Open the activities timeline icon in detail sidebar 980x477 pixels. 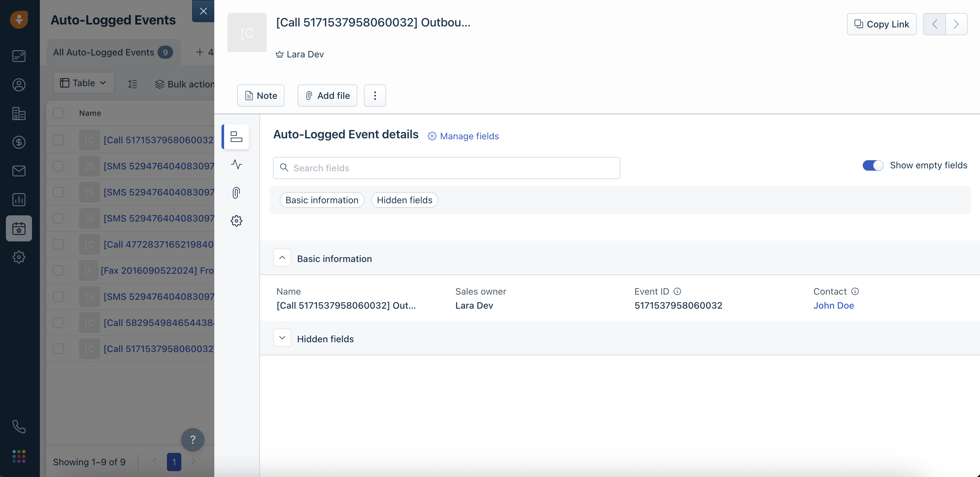point(236,164)
